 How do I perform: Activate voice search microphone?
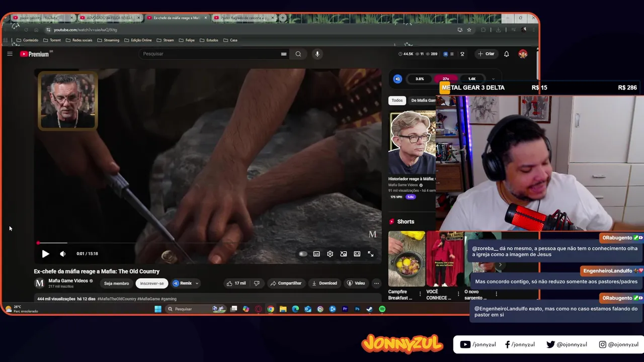coord(317,54)
